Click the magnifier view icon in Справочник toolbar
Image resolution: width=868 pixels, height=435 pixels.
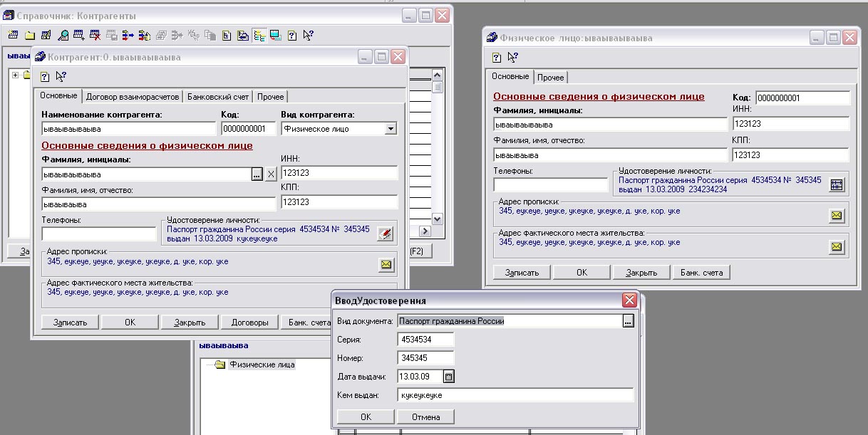(x=63, y=35)
